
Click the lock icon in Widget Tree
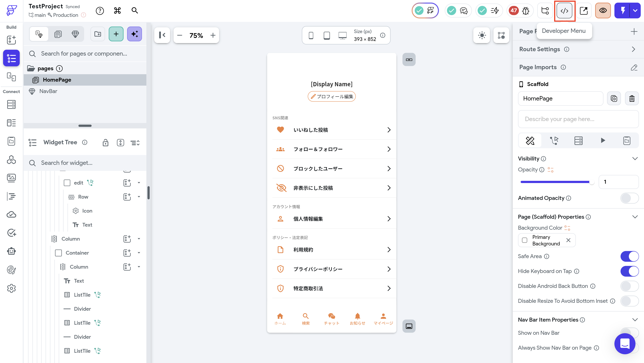click(105, 143)
